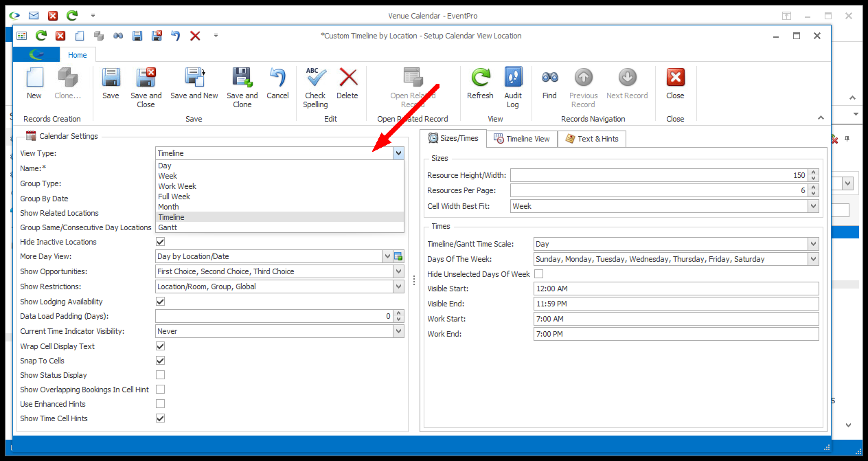
Task: Choose Full Week in the View Type list
Action: tap(279, 196)
